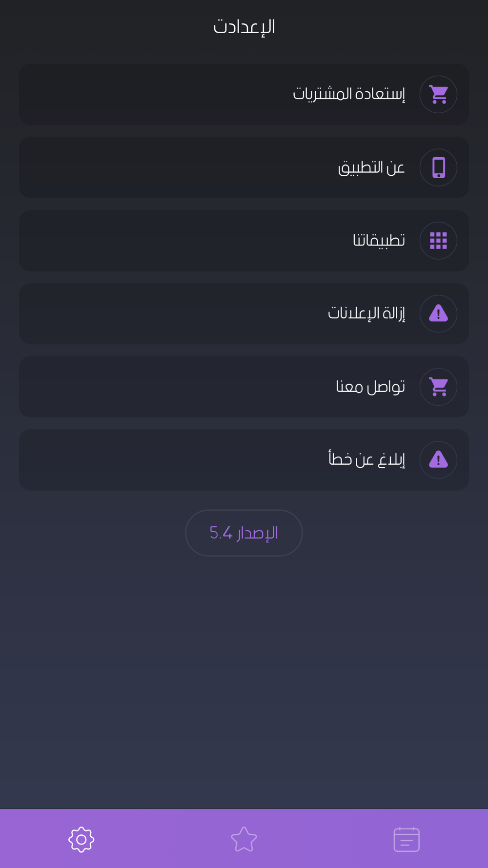This screenshot has width=488, height=868.
Task: Tap the cart icon beside إستعادة المشتريات
Action: click(438, 94)
